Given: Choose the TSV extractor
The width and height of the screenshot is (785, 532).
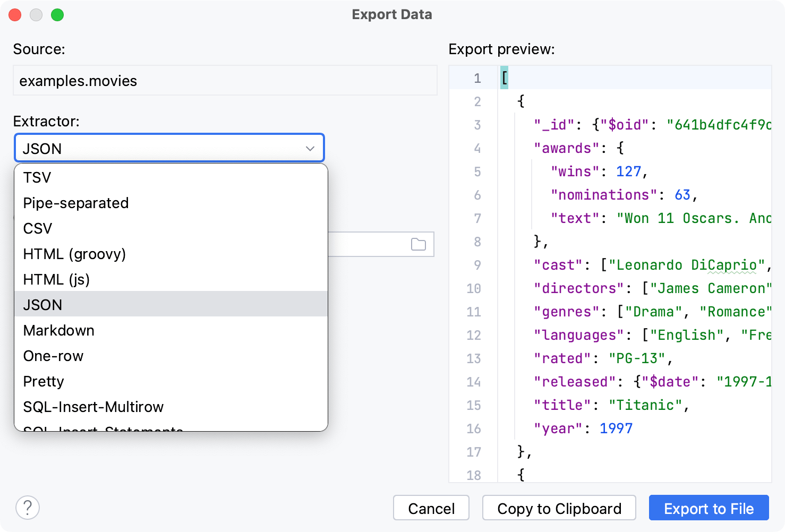Looking at the screenshot, I should (36, 177).
